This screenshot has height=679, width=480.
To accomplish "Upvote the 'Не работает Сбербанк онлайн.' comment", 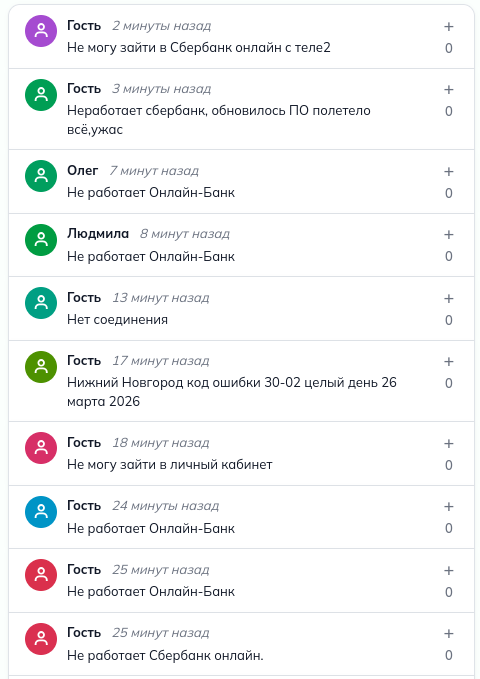I will click(449, 634).
